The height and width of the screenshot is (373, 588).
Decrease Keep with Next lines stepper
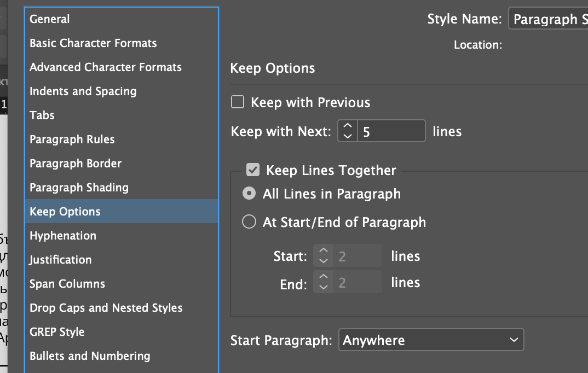347,136
